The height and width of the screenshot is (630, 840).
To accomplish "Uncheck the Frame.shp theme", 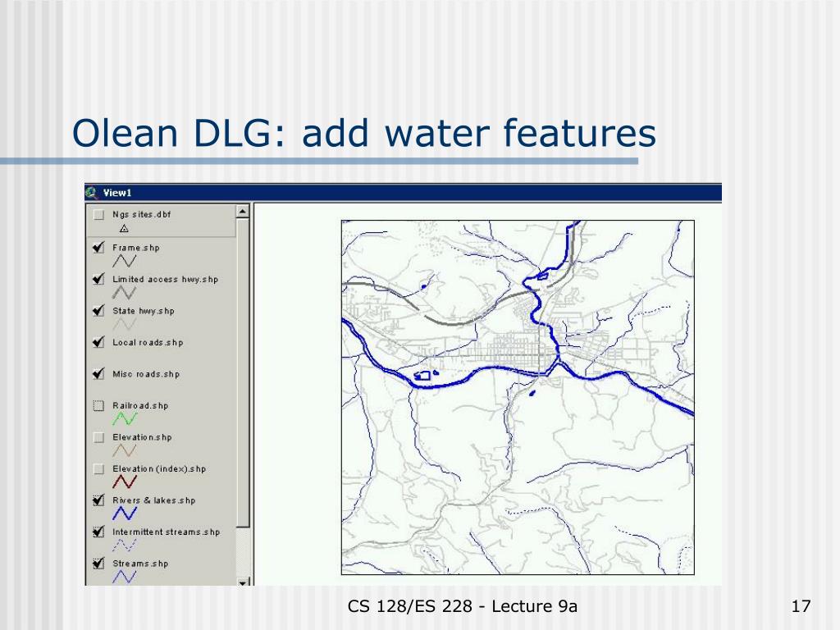I will click(x=98, y=248).
